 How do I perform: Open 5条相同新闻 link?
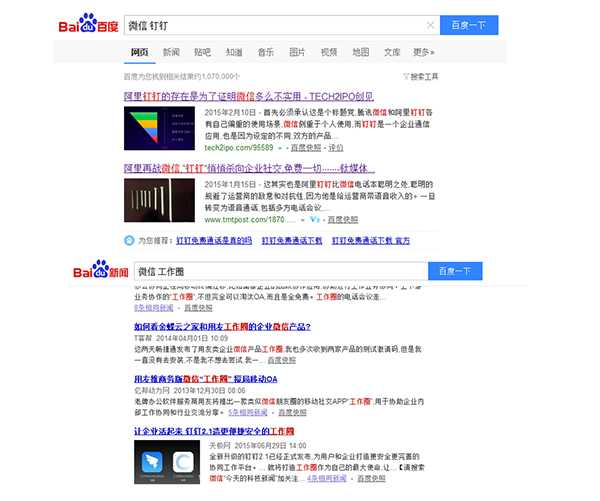pyautogui.click(x=248, y=413)
